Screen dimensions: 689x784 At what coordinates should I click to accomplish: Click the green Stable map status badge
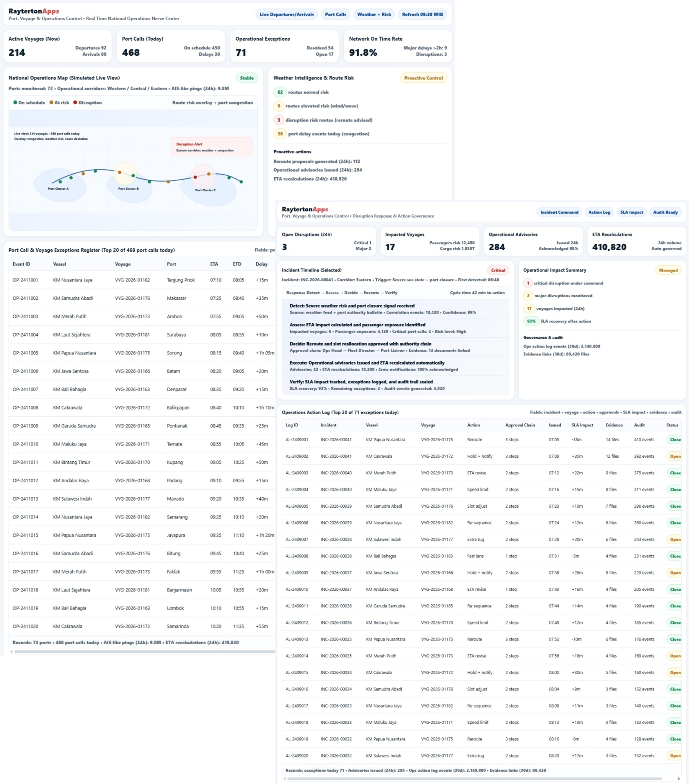(x=246, y=78)
